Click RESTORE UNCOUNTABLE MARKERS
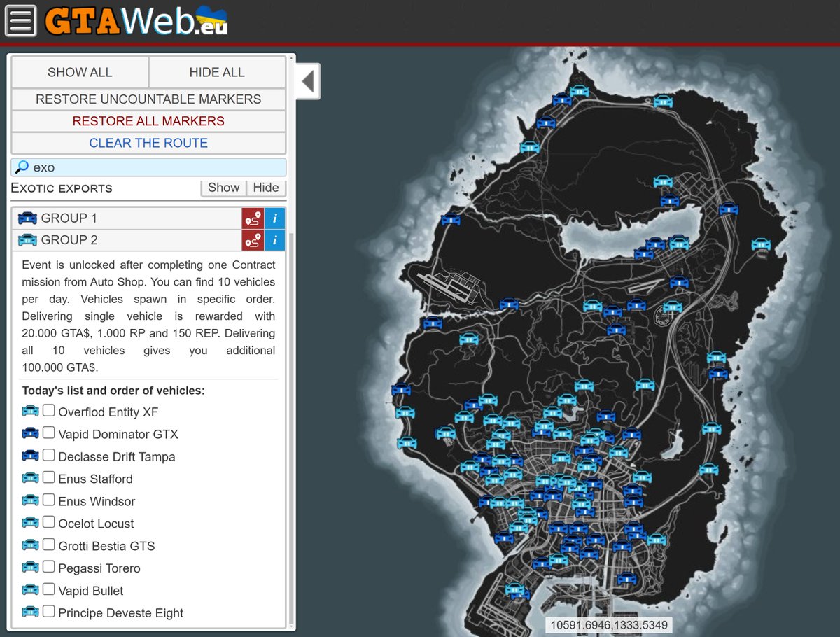840x637 pixels. point(148,99)
